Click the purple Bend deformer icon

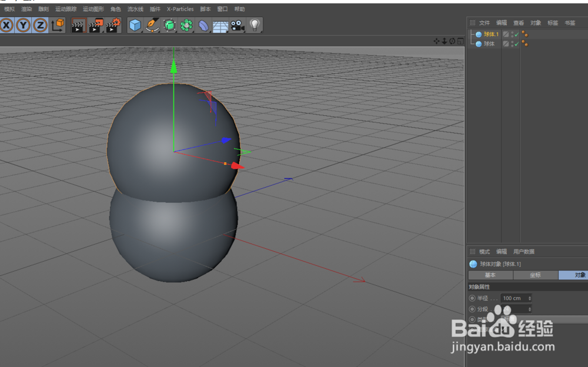[x=203, y=25]
